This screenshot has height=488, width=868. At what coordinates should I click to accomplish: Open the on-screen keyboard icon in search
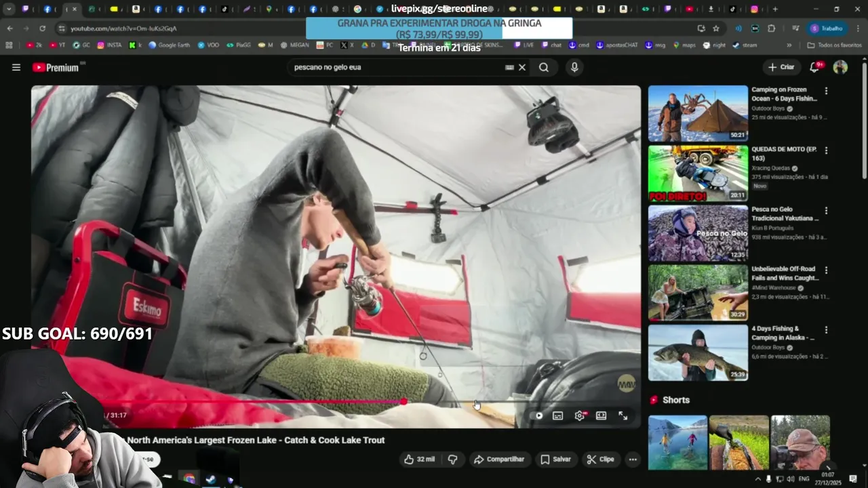(x=509, y=67)
